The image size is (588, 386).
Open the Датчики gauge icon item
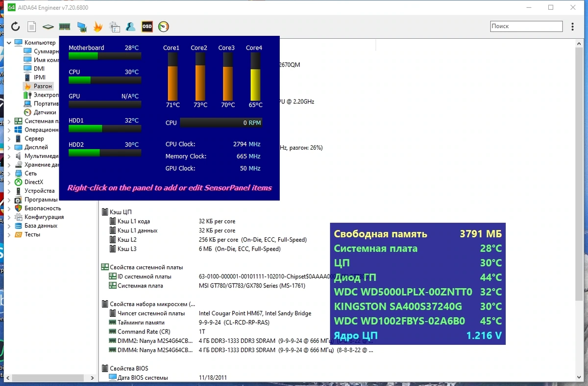coord(27,112)
